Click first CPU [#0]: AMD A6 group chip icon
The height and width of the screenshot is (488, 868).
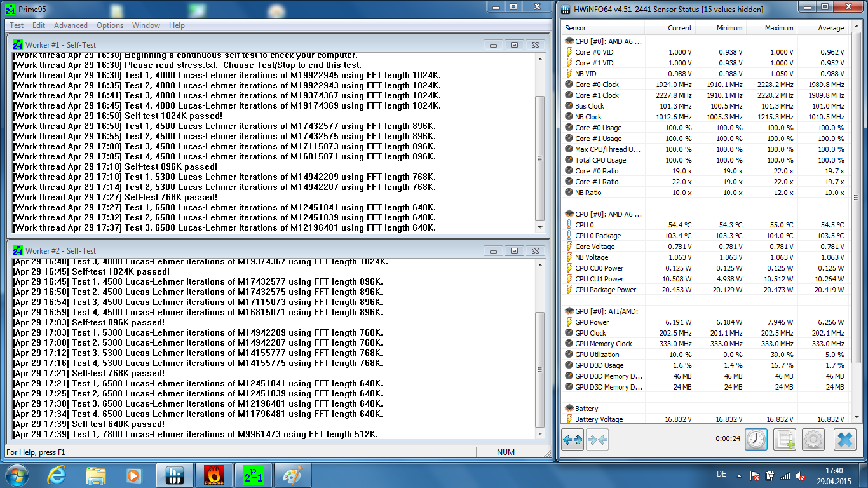click(569, 41)
